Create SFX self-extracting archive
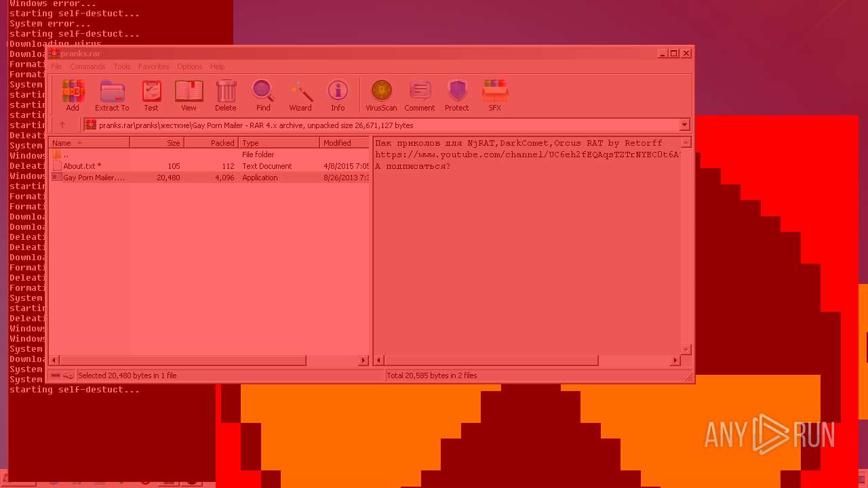The width and height of the screenshot is (868, 488). [x=495, y=96]
